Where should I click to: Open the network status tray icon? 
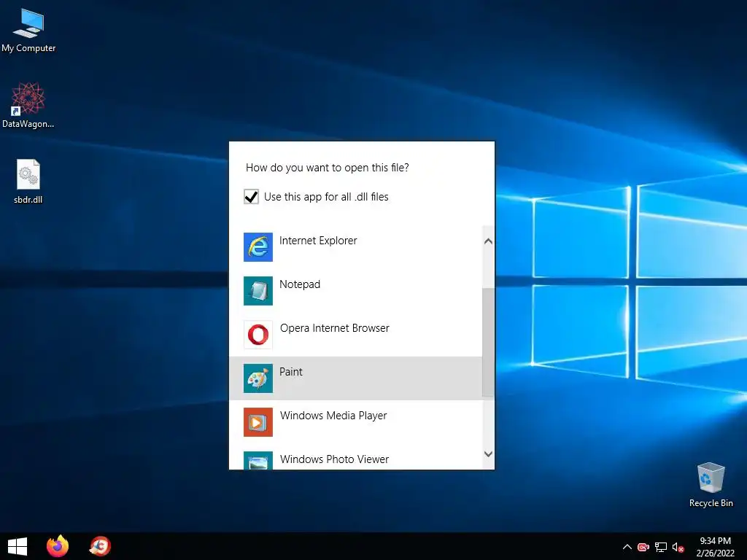(x=661, y=547)
